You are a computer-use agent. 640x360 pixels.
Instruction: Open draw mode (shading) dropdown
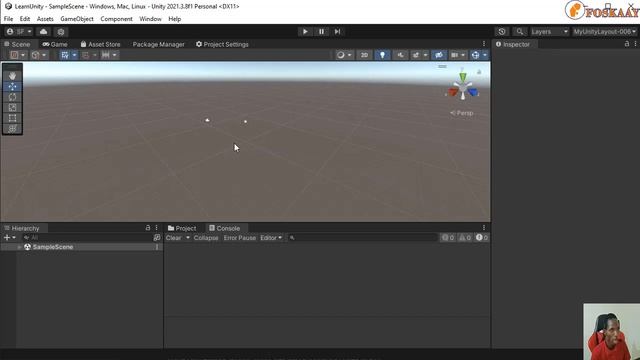coord(344,55)
